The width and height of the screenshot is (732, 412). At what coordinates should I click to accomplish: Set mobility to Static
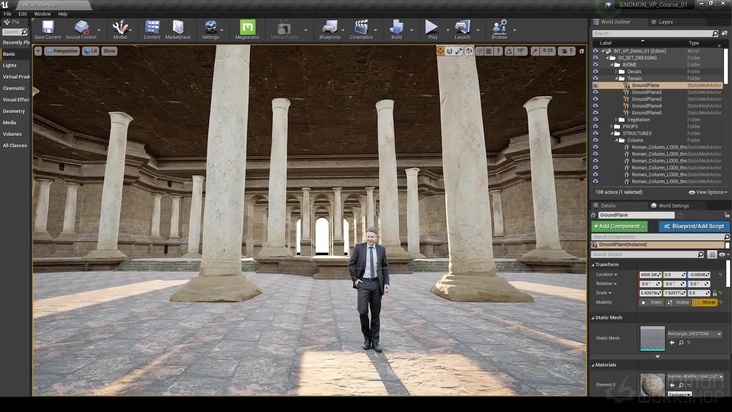(x=652, y=302)
